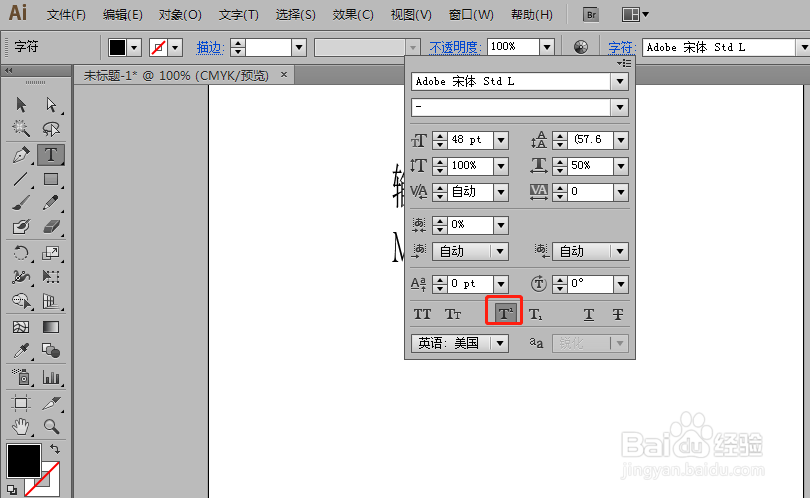Viewport: 810px width, 498px height.
Task: Select the Magic Wand tool
Action: [21, 128]
